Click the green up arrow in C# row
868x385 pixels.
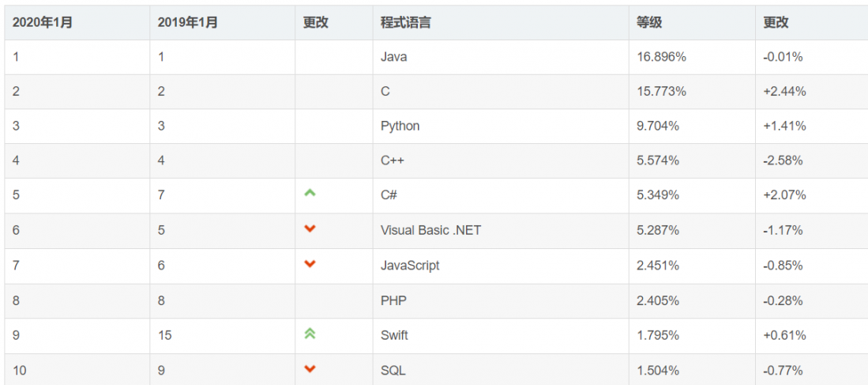(x=310, y=192)
